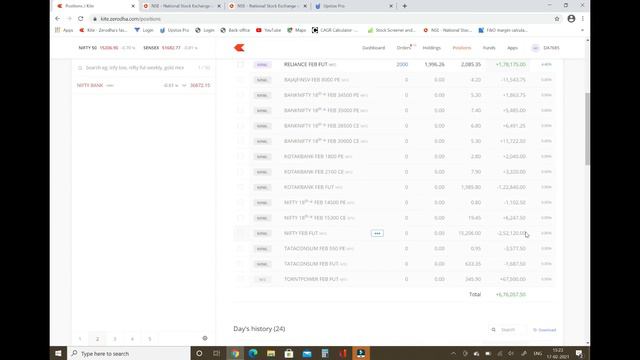Switch to watchlist 4

pyautogui.click(x=132, y=339)
